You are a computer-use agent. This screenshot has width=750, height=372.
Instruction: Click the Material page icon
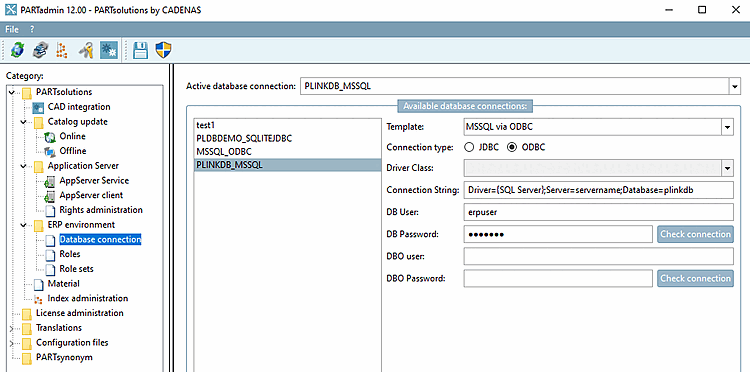click(x=39, y=284)
